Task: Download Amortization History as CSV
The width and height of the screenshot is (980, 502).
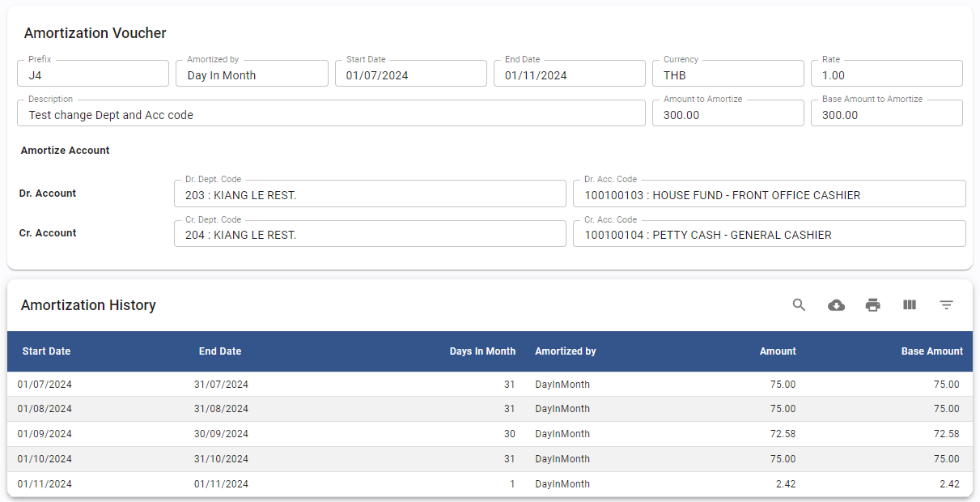Action: click(x=836, y=305)
